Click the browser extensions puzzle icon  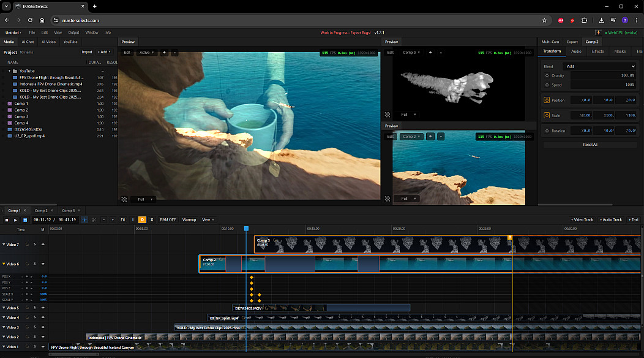coord(584,20)
